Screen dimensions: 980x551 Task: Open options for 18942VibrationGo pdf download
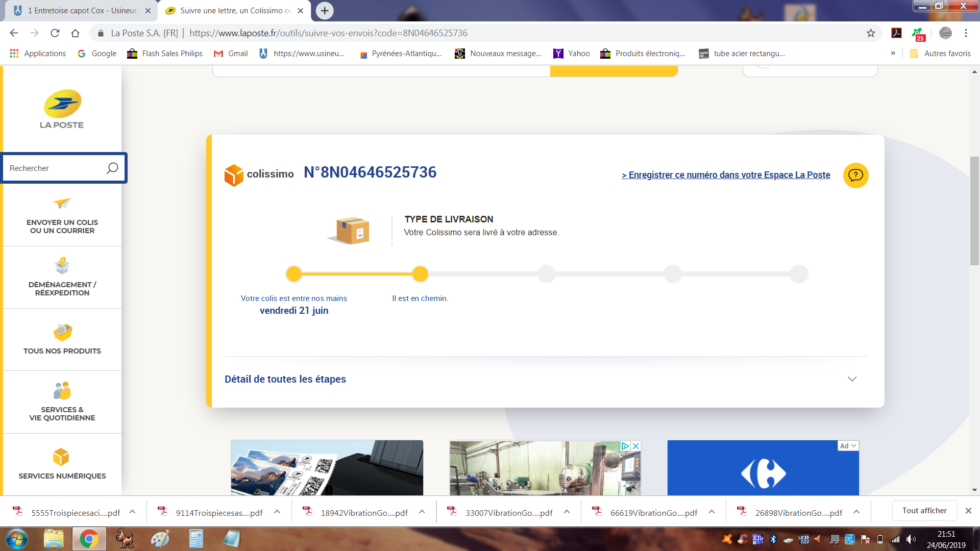[x=422, y=512]
